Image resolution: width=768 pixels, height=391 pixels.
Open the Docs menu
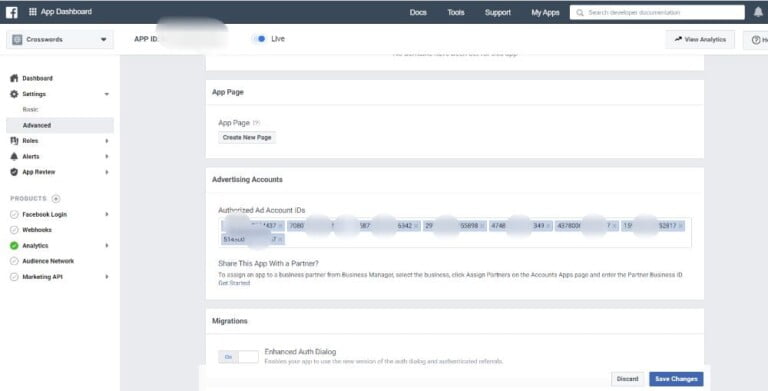418,13
